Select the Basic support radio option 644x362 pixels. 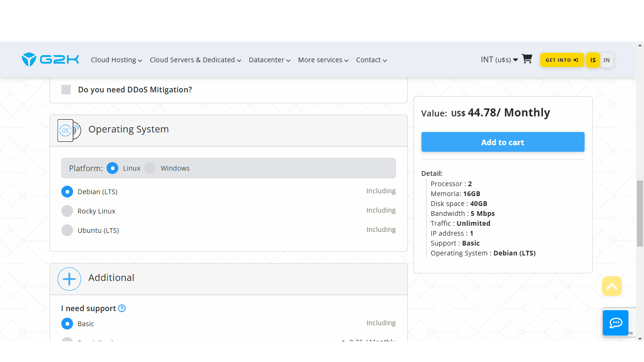coord(67,324)
